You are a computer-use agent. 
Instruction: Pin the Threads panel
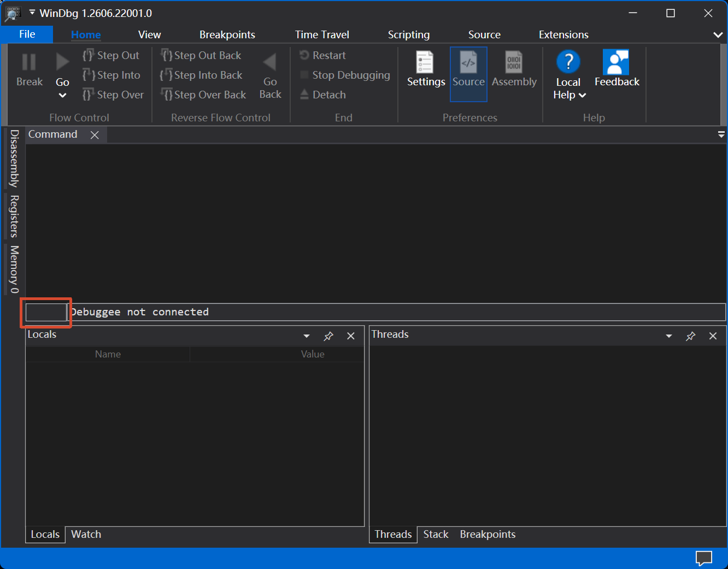tap(691, 336)
